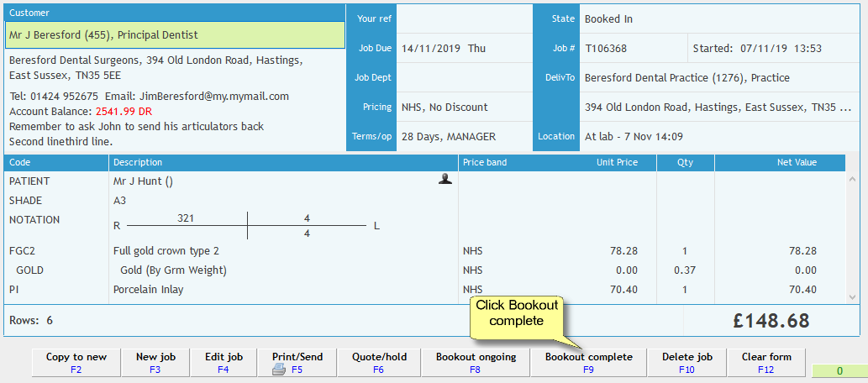Click the Your ref field
This screenshot has height=383, width=868.
464,18
